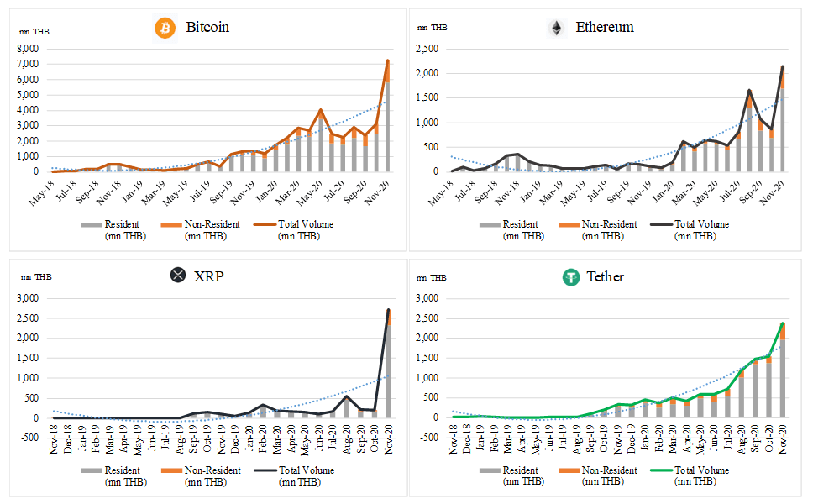
Task: Click the Tether chart's green Total Volume legend line
Action: tap(662, 470)
